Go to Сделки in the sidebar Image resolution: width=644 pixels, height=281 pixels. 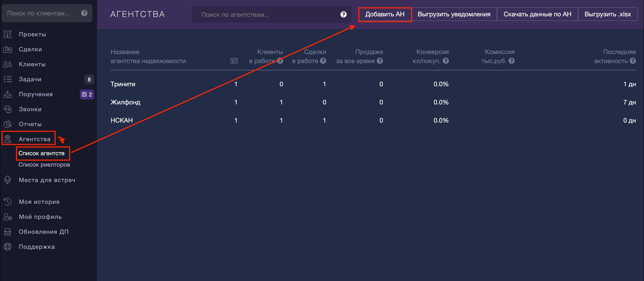[30, 49]
